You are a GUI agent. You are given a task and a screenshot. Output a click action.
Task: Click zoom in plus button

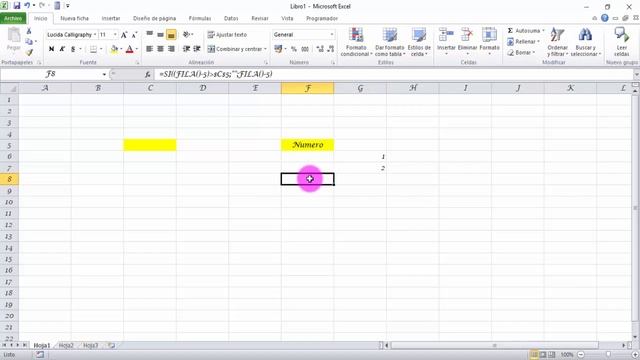pos(635,355)
